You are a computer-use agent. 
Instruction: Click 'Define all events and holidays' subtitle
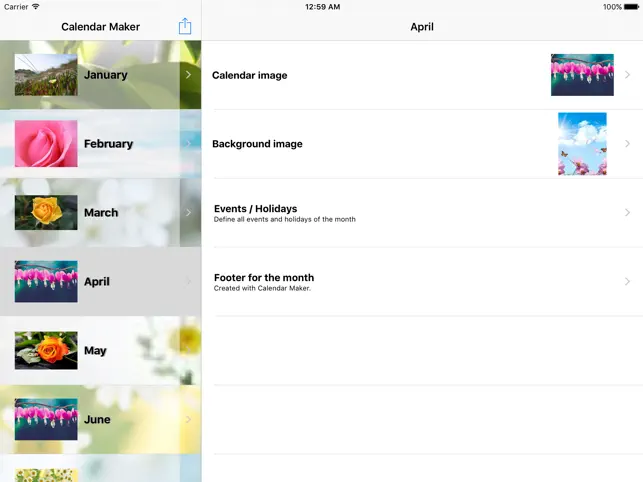pyautogui.click(x=285, y=219)
